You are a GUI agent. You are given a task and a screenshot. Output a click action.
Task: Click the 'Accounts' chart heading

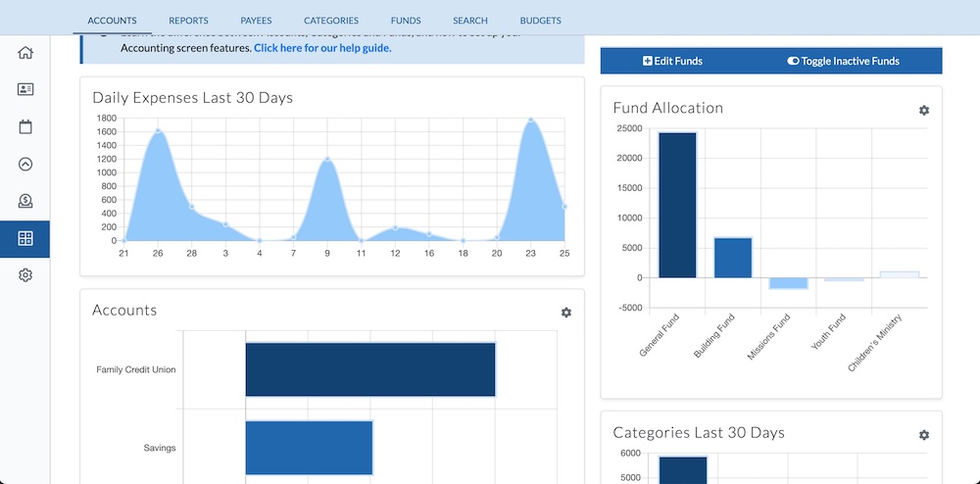[x=124, y=311]
